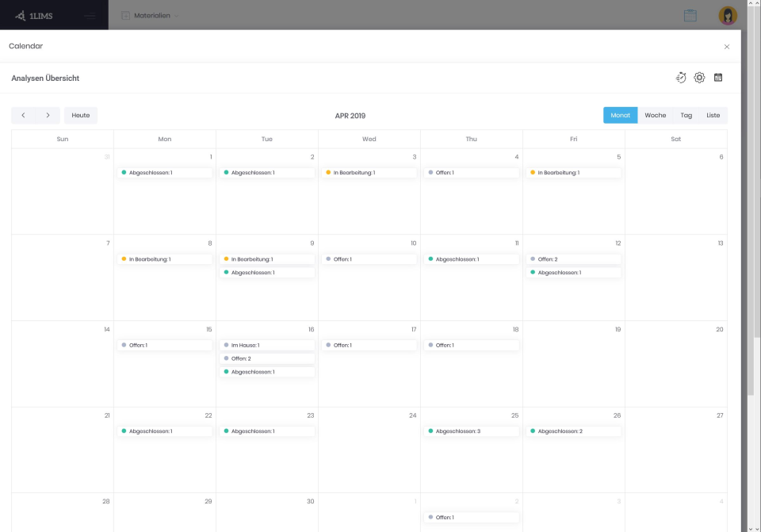This screenshot has width=761, height=532.
Task: Switch to the Liste view
Action: point(713,115)
